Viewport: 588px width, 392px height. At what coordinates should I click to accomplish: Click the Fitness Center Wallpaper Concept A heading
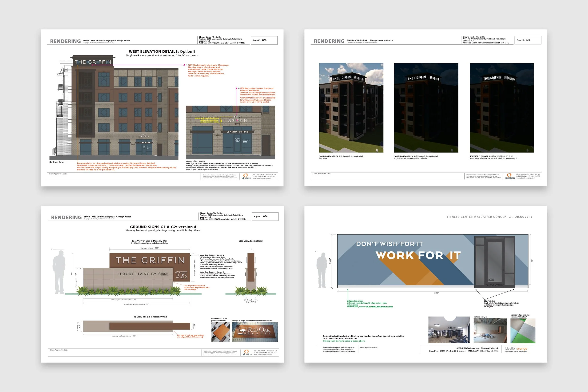pyautogui.click(x=489, y=217)
